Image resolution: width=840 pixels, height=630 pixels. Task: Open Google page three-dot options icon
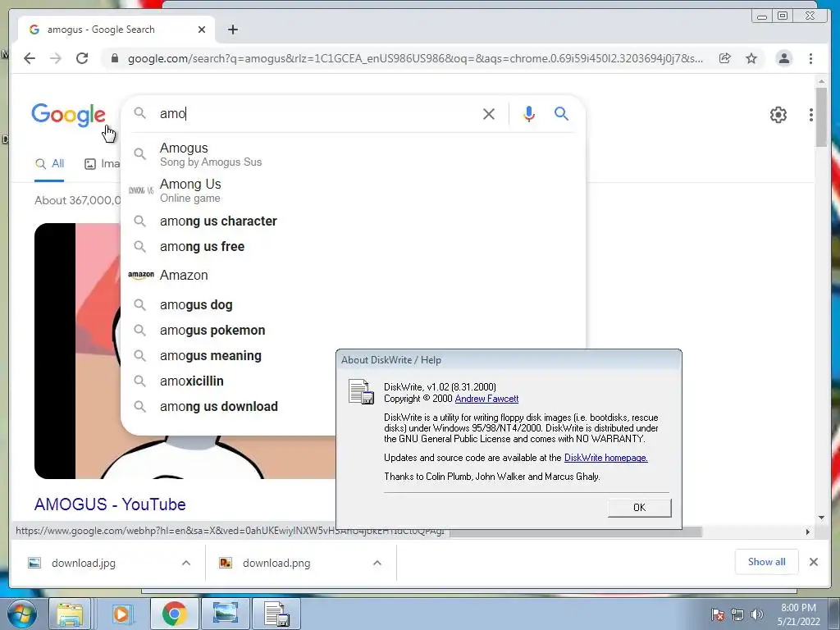click(x=811, y=115)
